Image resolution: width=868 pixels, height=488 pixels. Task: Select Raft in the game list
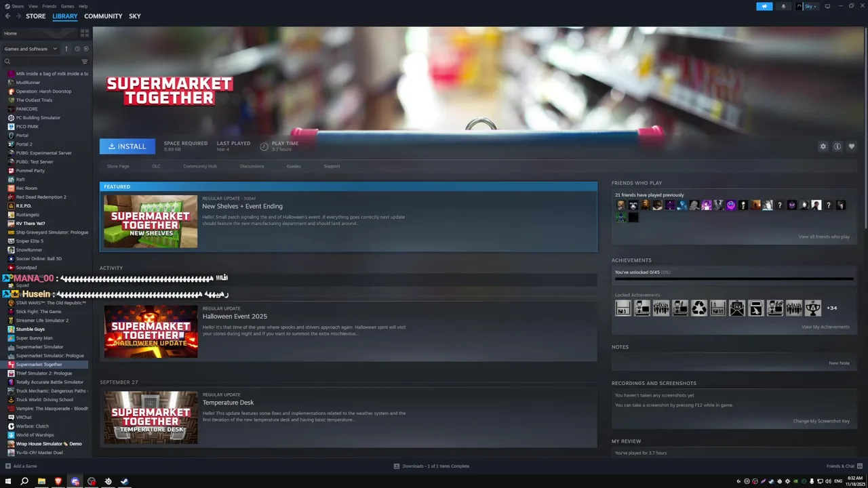(x=20, y=179)
